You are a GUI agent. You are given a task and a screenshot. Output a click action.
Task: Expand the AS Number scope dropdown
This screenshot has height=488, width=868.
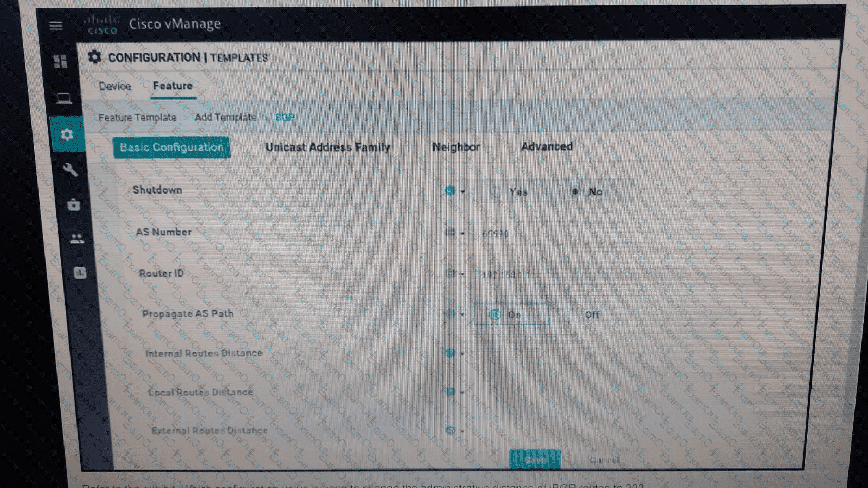[455, 233]
